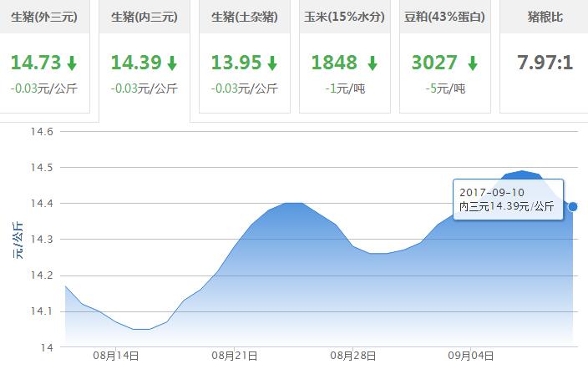Click the 09月04日 date axis label

(469, 356)
